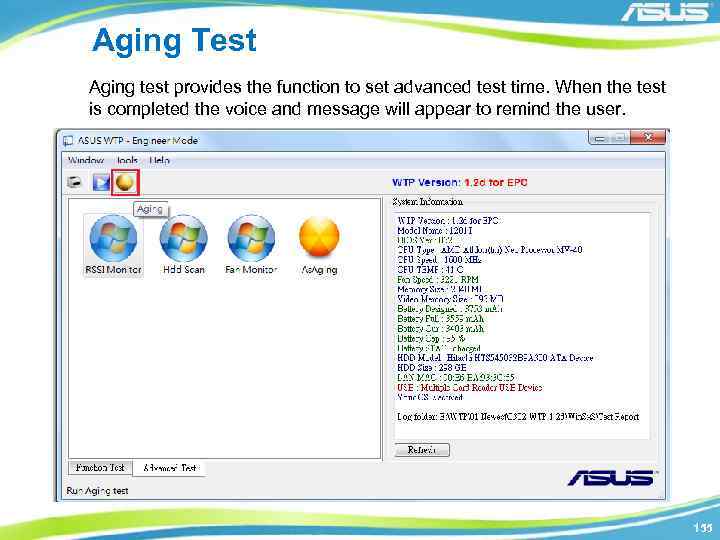
Task: Launch the AsAging tool
Action: click(319, 246)
